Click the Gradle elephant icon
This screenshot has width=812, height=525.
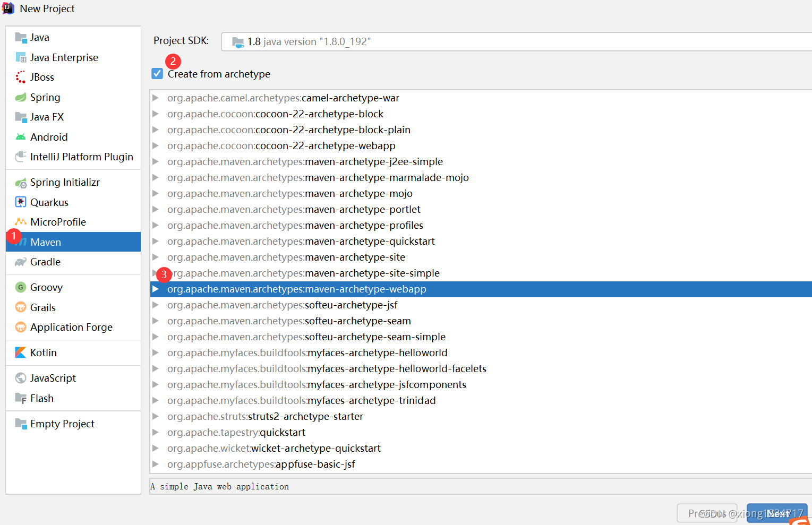21,262
